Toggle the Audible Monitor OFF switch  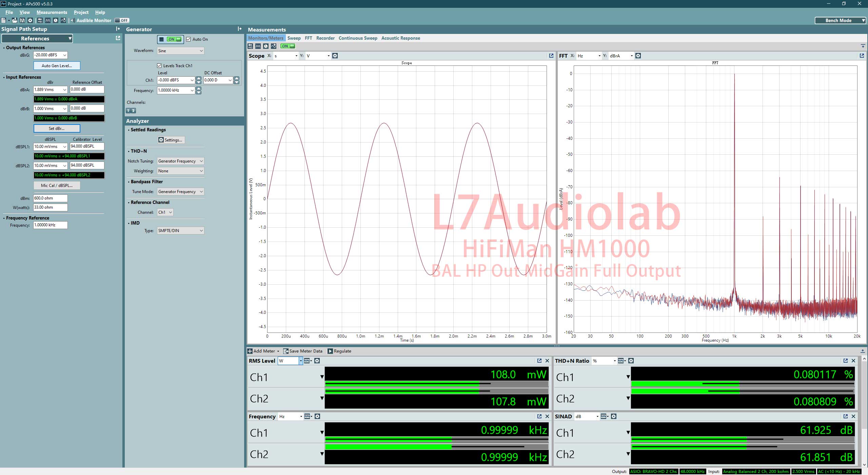[122, 20]
